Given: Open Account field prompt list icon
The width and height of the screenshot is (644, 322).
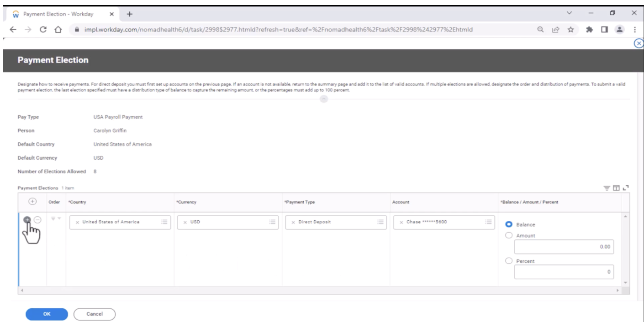Looking at the screenshot, I should point(488,222).
